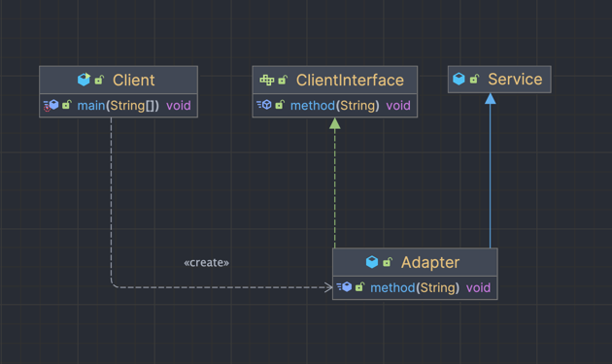Click the Service class icon

(x=459, y=79)
